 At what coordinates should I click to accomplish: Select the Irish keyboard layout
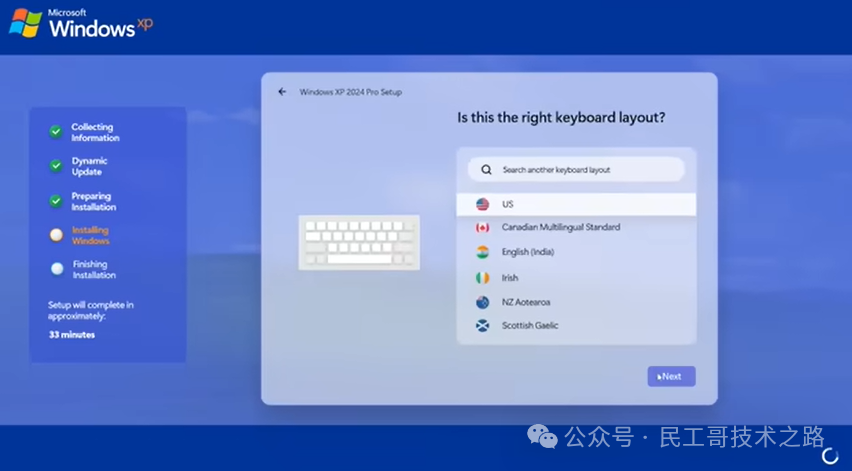coord(576,278)
